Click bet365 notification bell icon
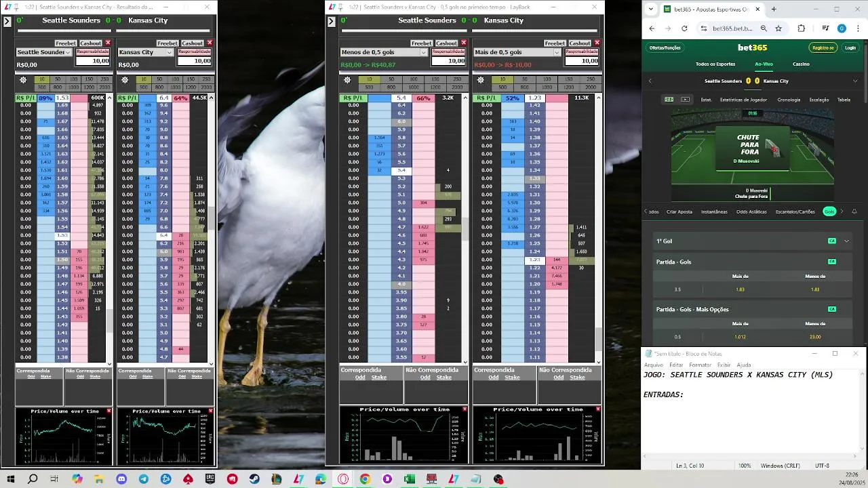The width and height of the screenshot is (868, 488). 854,211
